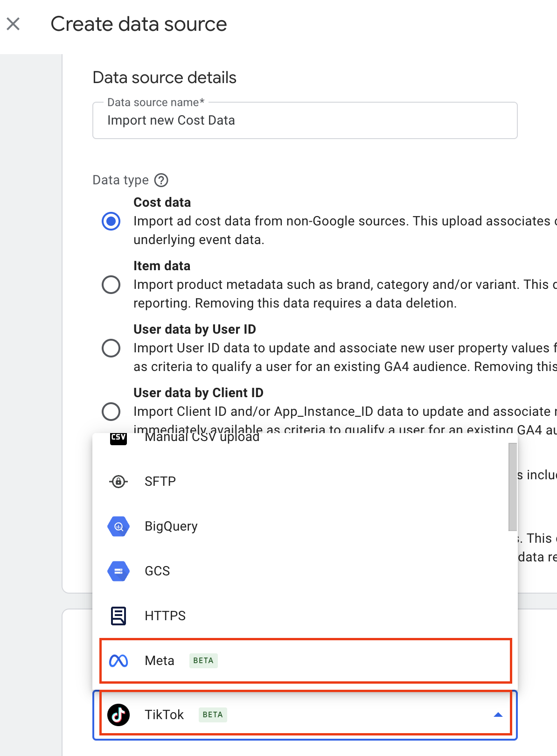Click the Meta infinity logo icon
The image size is (557, 756).
118,661
